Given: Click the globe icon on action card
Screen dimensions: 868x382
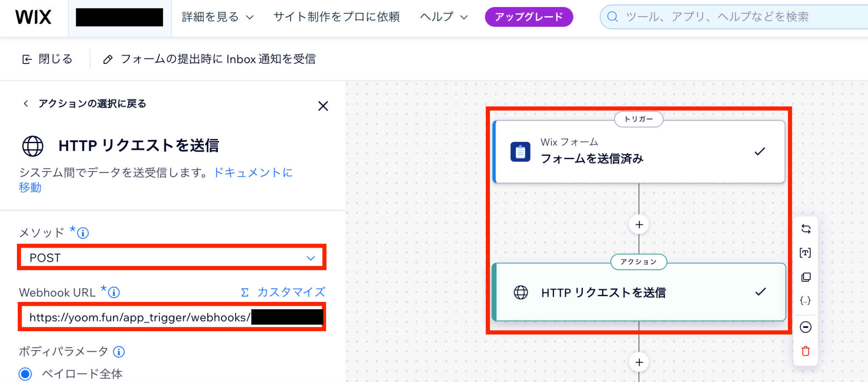Looking at the screenshot, I should [x=521, y=292].
